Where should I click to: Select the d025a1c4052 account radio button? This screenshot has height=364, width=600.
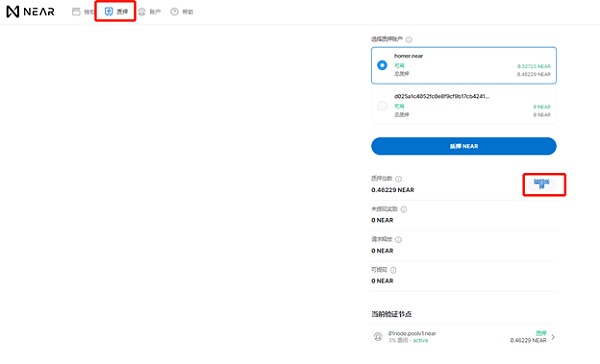click(382, 106)
